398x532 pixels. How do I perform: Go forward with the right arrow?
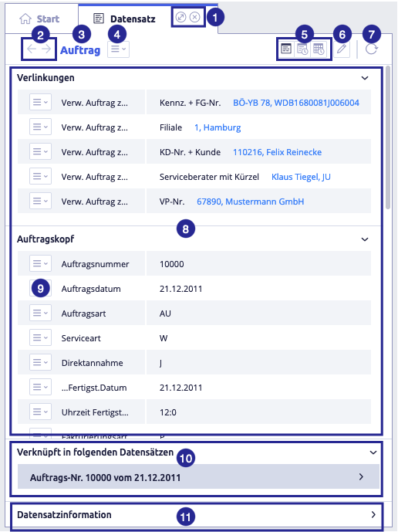click(46, 49)
